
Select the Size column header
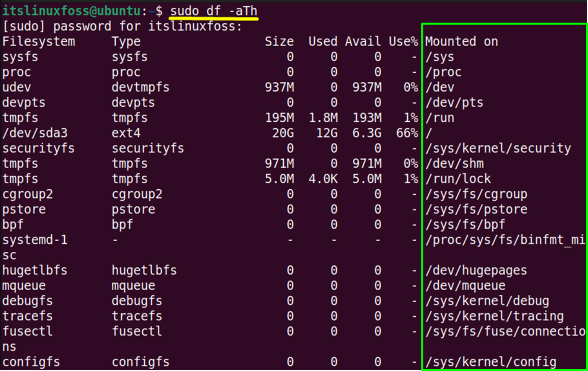(279, 41)
